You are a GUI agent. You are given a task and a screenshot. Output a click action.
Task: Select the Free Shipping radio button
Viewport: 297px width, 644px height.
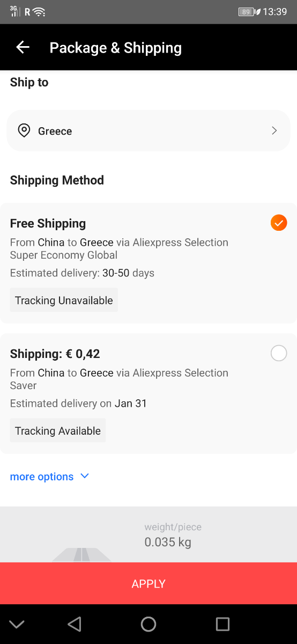pos(279,222)
